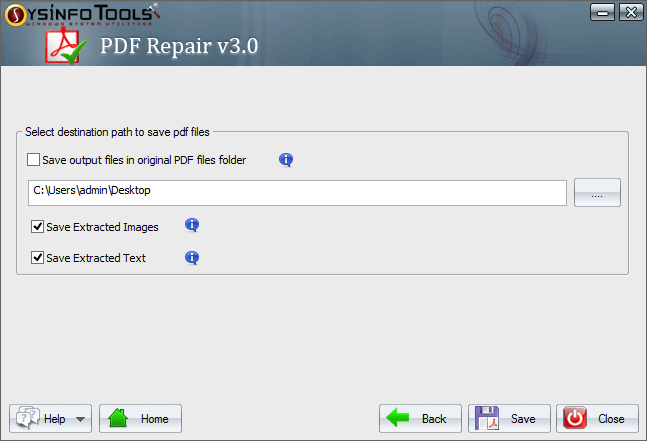
Task: Uncheck the Save Extracted Text checkbox
Action: (x=38, y=258)
